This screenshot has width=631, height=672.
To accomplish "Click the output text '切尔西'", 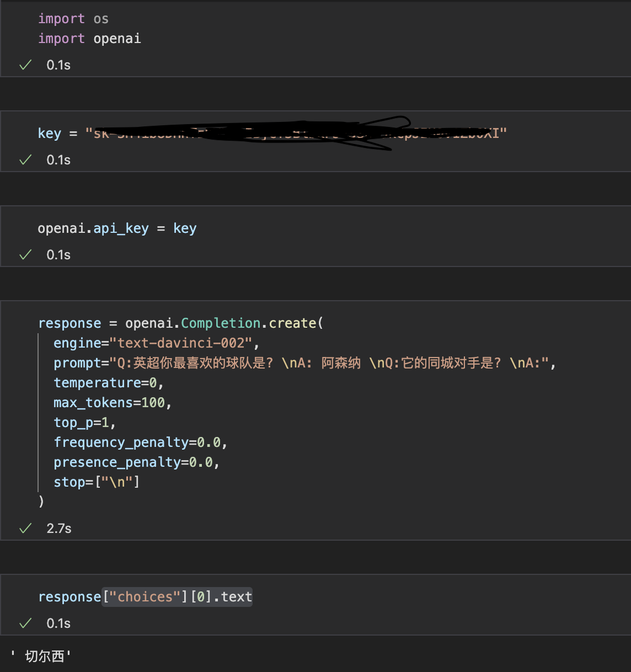I will pyautogui.click(x=41, y=657).
